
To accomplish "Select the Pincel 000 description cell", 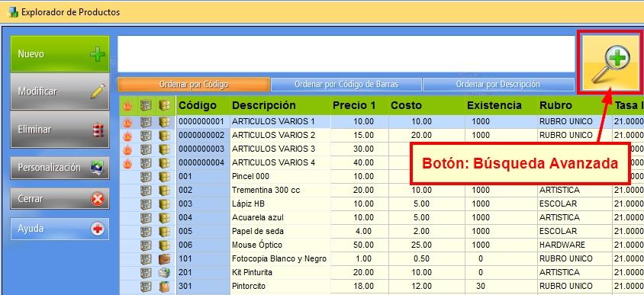I will tap(280, 176).
